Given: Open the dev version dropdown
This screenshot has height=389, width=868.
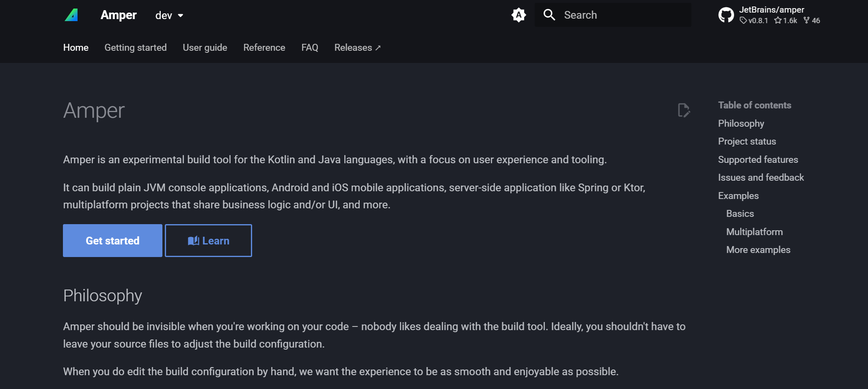Looking at the screenshot, I should point(169,15).
